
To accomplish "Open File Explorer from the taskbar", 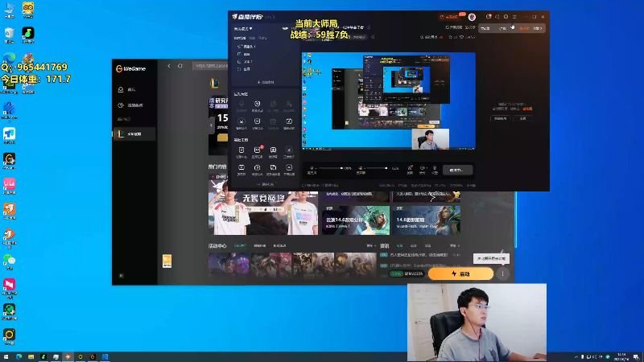I will click(31, 357).
